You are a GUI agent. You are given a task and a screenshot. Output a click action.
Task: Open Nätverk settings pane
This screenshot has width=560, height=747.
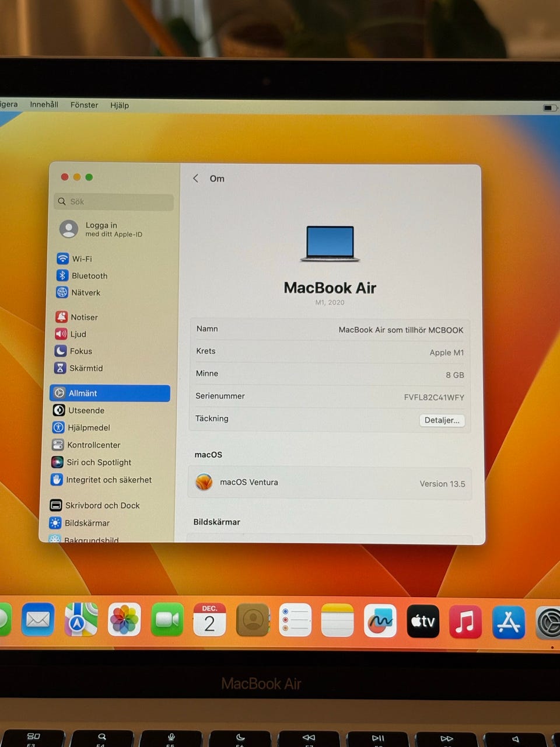coord(85,292)
